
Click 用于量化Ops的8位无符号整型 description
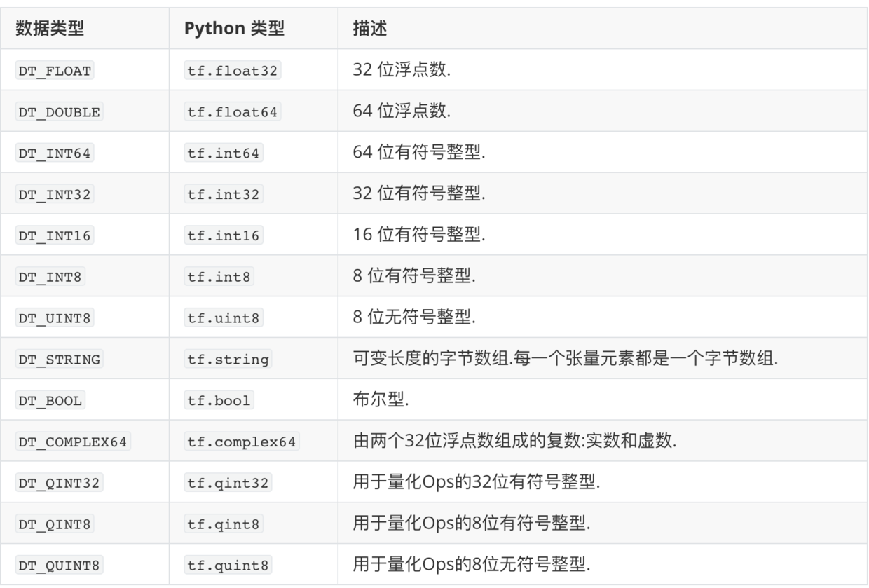click(472, 566)
